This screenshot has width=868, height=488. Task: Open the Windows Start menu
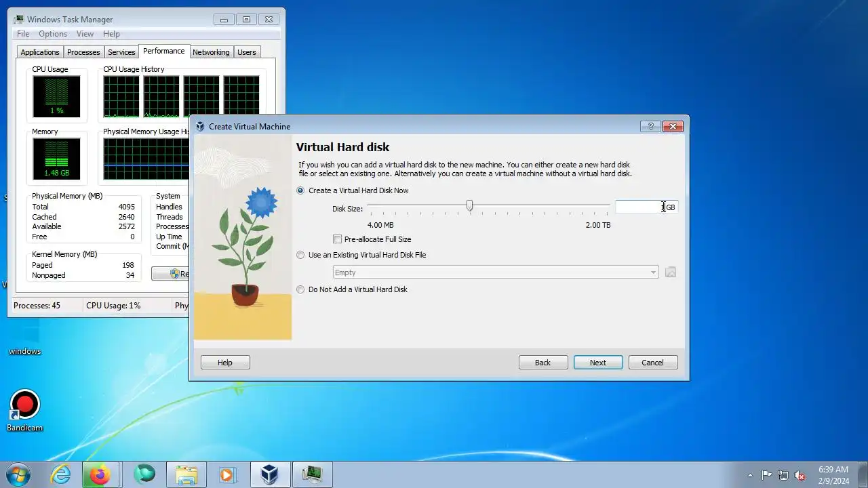[18, 474]
